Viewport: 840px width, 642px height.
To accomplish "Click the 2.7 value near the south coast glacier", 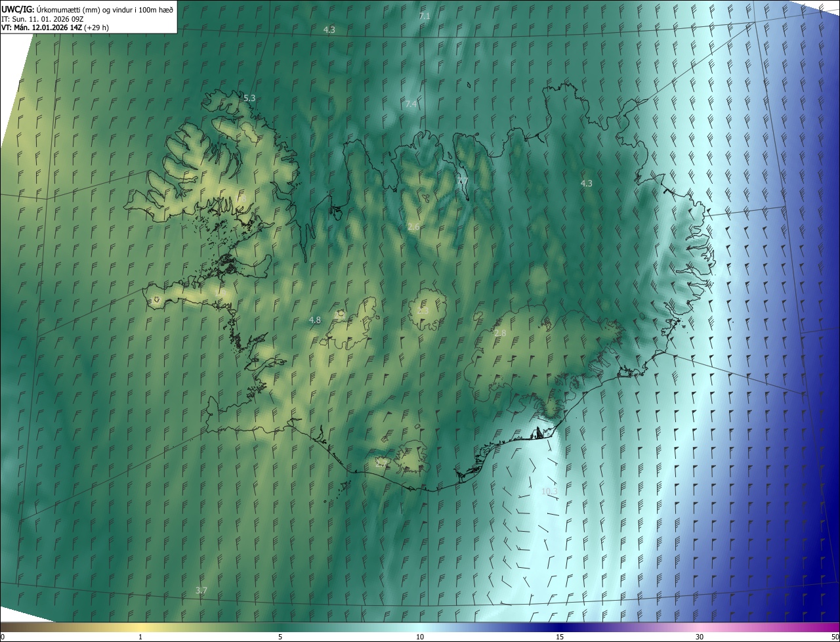I will [381, 463].
